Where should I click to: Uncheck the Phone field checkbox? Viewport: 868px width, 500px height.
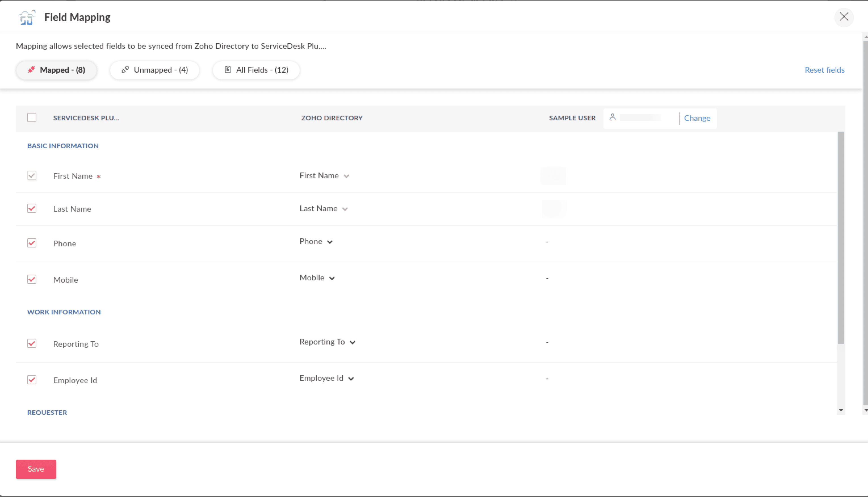tap(32, 243)
